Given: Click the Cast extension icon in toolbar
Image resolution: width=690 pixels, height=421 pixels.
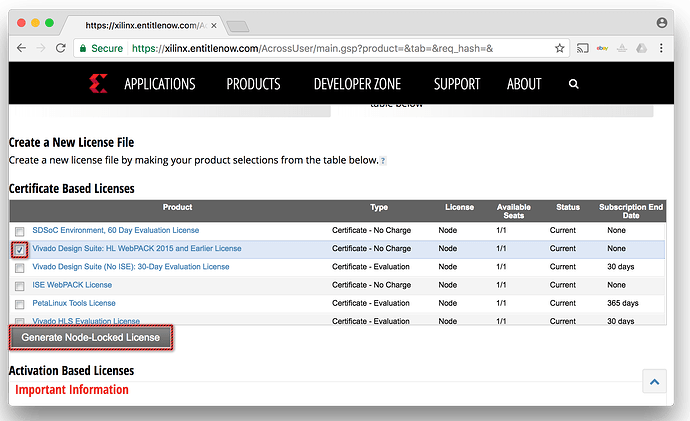Looking at the screenshot, I should point(584,48).
